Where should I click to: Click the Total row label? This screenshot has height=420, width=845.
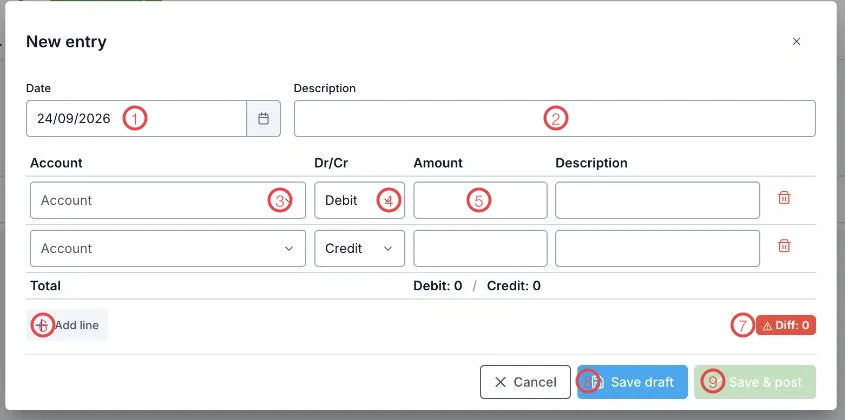pos(45,286)
